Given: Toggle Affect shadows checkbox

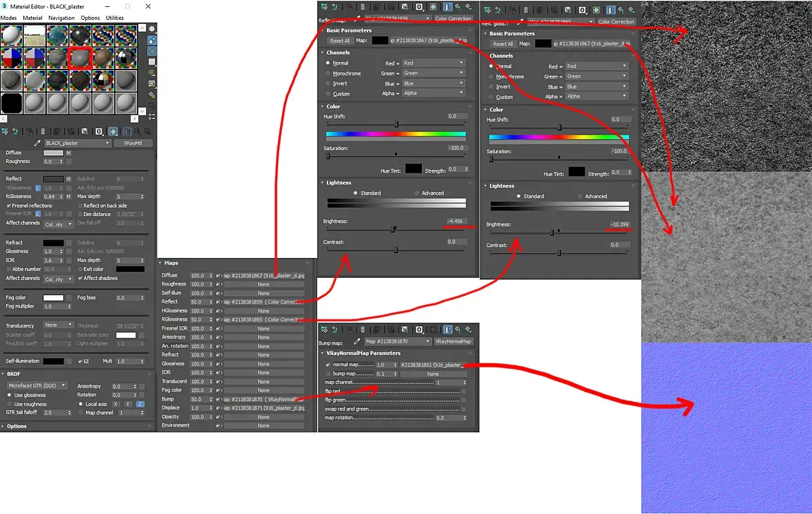Looking at the screenshot, I should (x=81, y=278).
